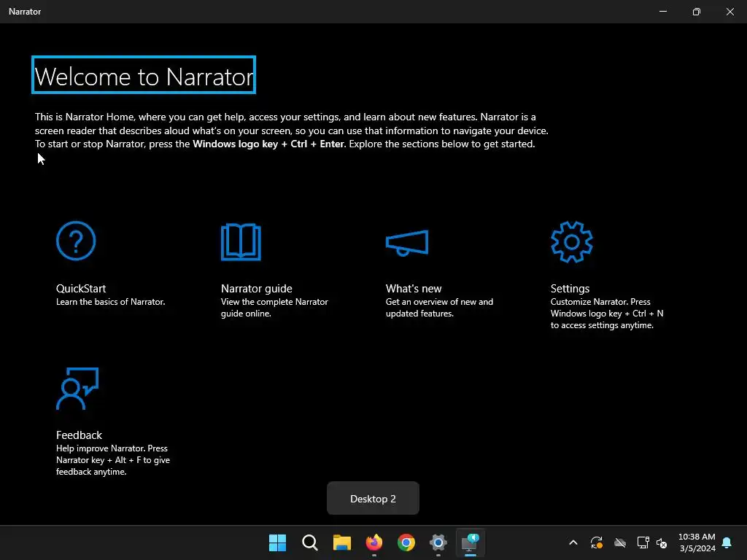Click the What's new megaphone icon
This screenshot has width=747, height=560.
(407, 243)
